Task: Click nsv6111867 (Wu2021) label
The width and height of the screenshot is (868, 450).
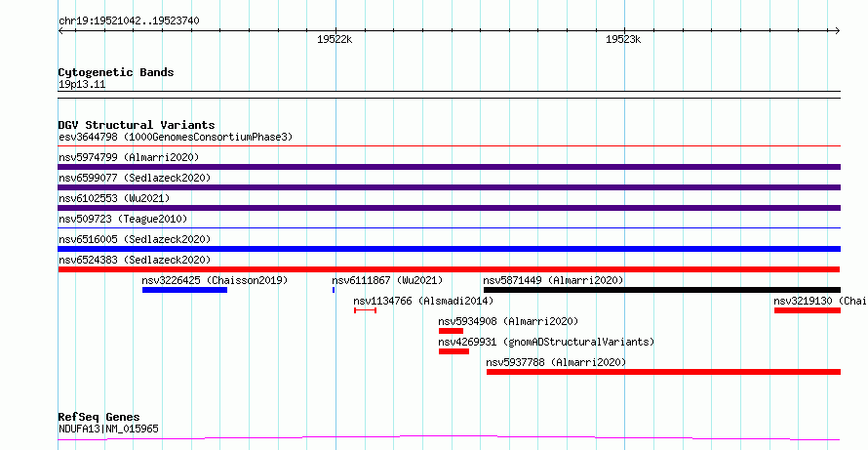Action: [387, 280]
